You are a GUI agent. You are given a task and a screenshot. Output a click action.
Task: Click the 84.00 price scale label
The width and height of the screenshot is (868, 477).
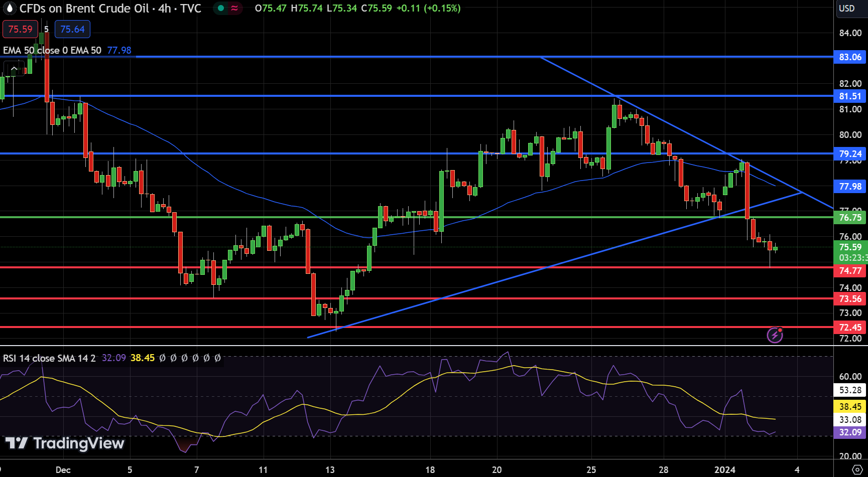pyautogui.click(x=850, y=33)
